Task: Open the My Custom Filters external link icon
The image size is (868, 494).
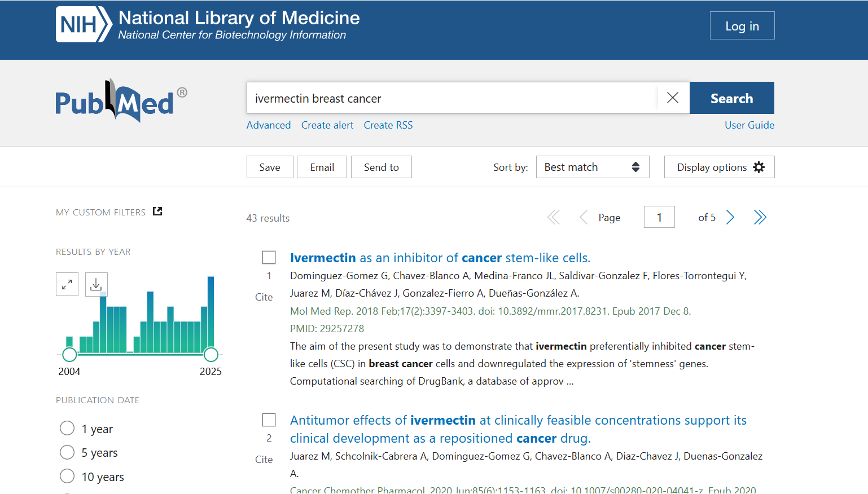Action: point(157,211)
